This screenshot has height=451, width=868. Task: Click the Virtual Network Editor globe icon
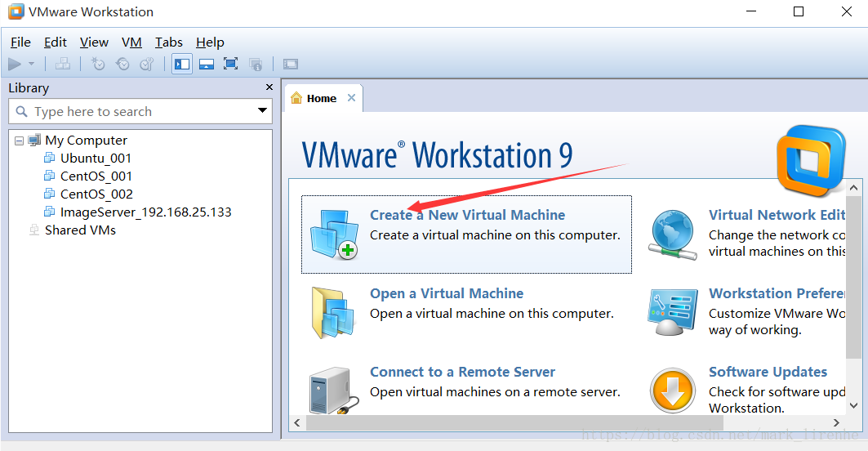tap(672, 234)
